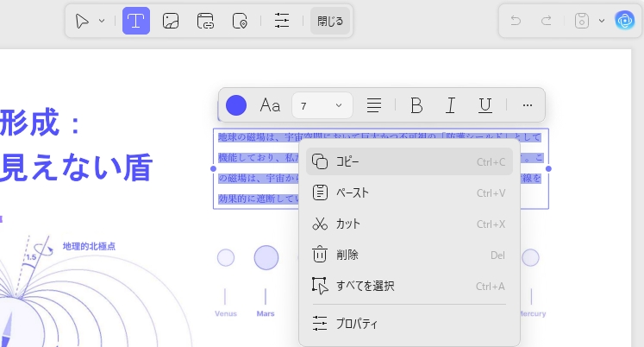Activate the Text editing tool
The width and height of the screenshot is (644, 347).
click(x=136, y=21)
